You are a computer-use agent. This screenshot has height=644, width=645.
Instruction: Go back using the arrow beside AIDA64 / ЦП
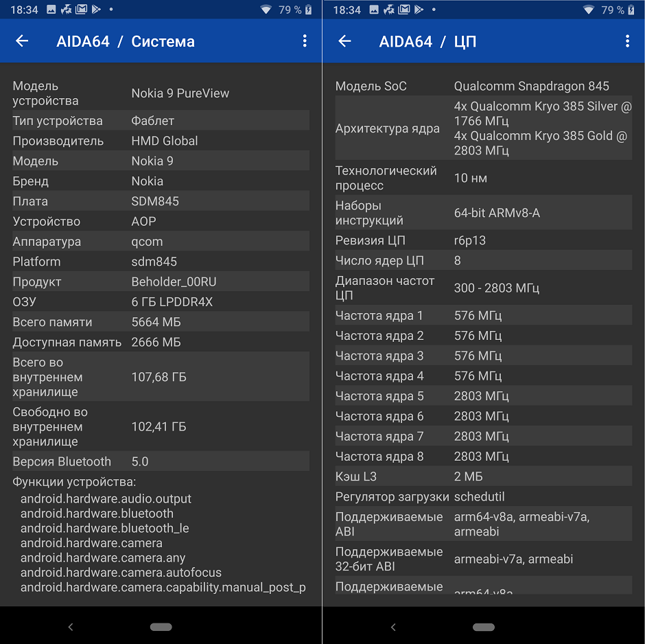point(344,41)
